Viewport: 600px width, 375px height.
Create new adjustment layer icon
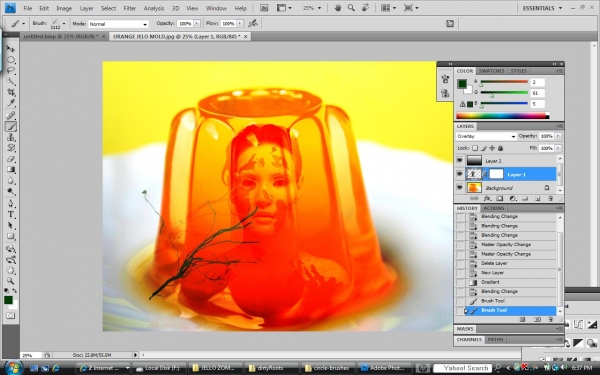pyautogui.click(x=513, y=198)
